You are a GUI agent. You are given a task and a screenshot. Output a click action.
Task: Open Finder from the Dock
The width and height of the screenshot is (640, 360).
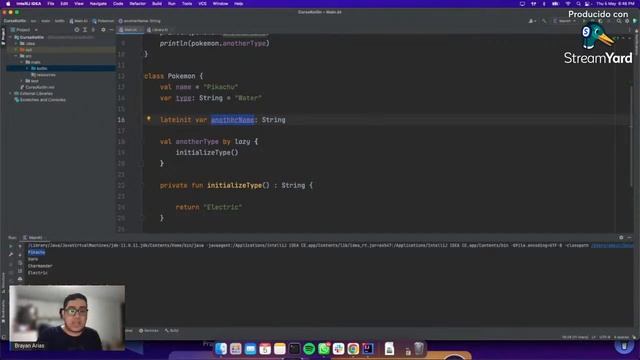point(221,349)
